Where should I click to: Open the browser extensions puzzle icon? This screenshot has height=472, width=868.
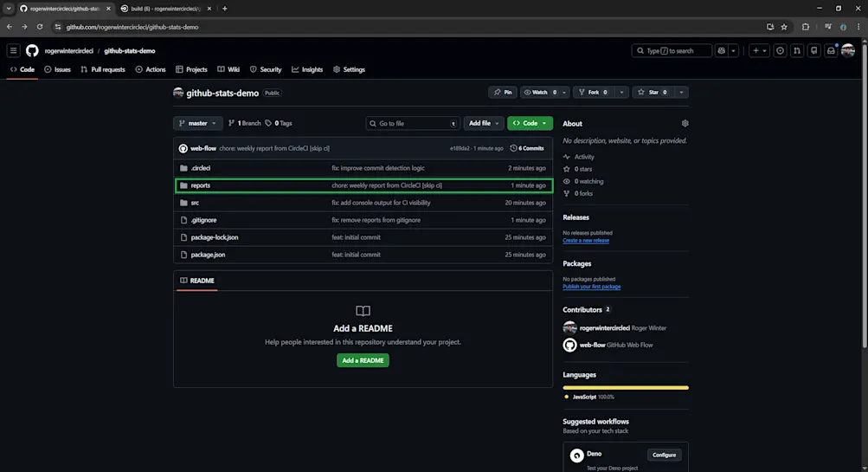click(x=806, y=27)
